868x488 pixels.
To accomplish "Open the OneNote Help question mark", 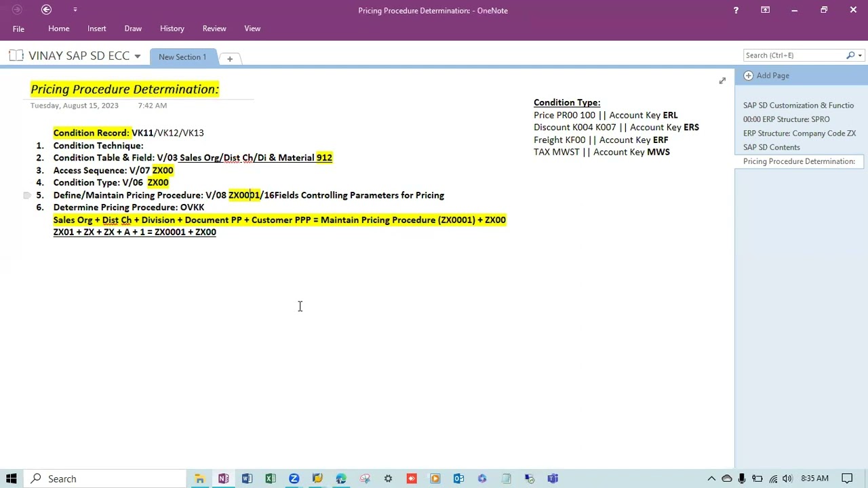I will point(736,10).
